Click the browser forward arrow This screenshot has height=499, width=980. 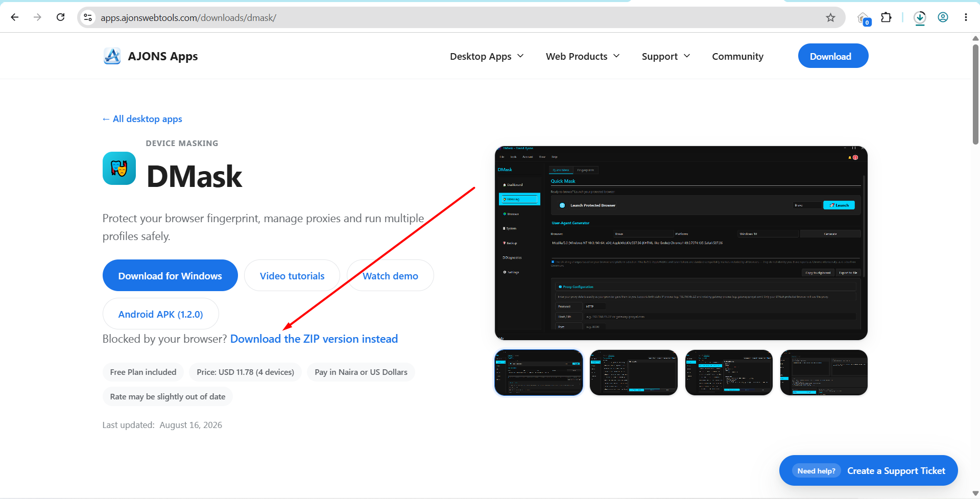point(37,17)
